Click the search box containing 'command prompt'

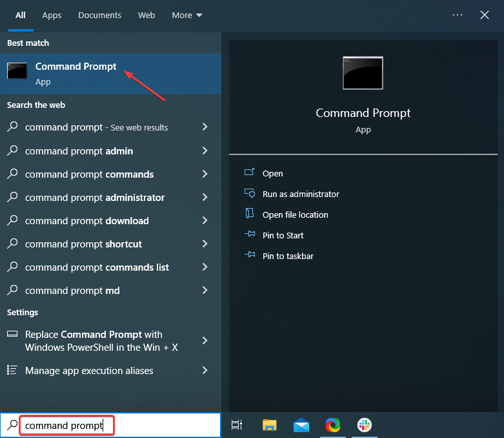110,425
